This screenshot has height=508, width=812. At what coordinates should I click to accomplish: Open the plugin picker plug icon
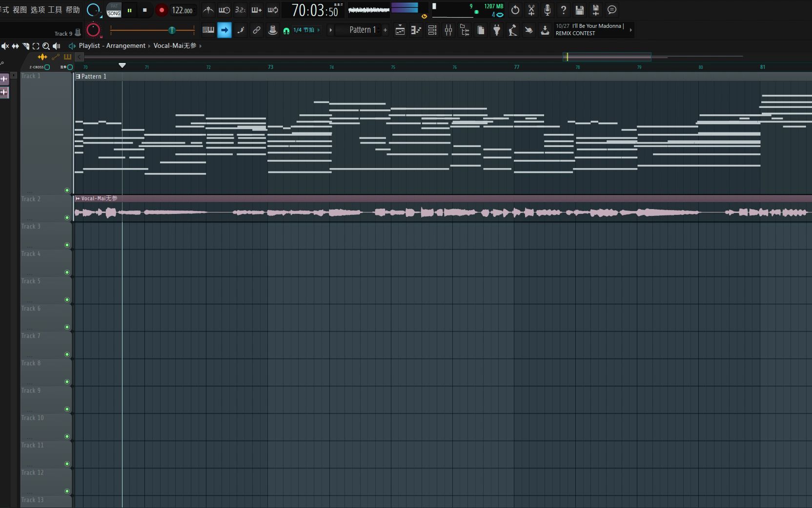point(497,30)
